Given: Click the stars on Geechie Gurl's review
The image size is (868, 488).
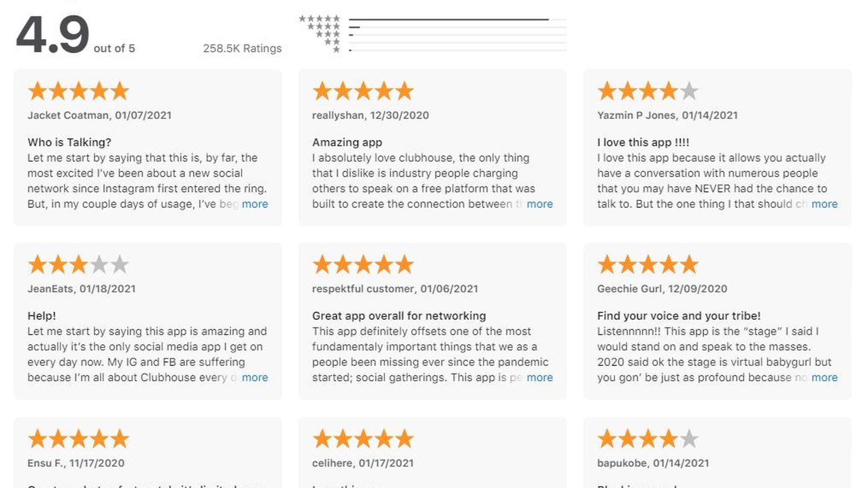Looking at the screenshot, I should [648, 265].
